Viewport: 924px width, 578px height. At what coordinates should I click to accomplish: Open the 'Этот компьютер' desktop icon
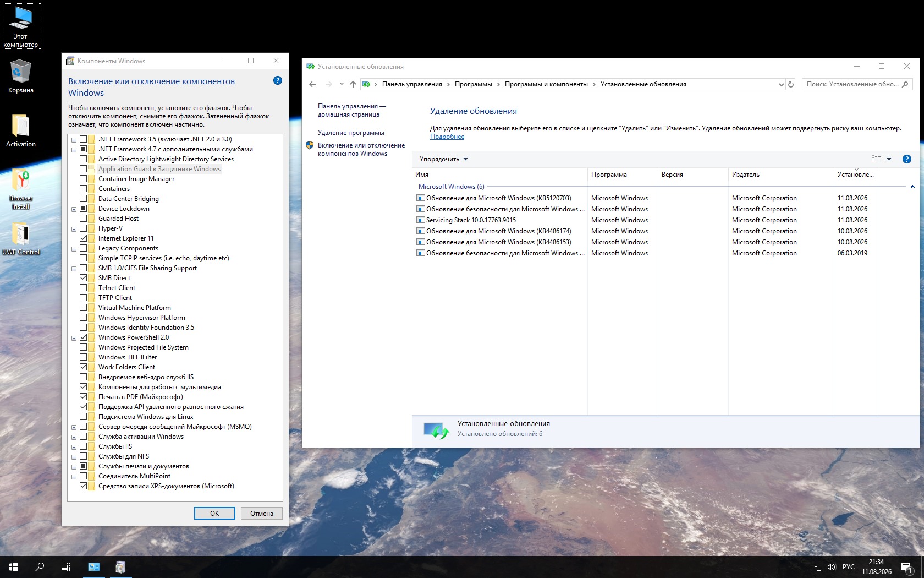[x=21, y=26]
